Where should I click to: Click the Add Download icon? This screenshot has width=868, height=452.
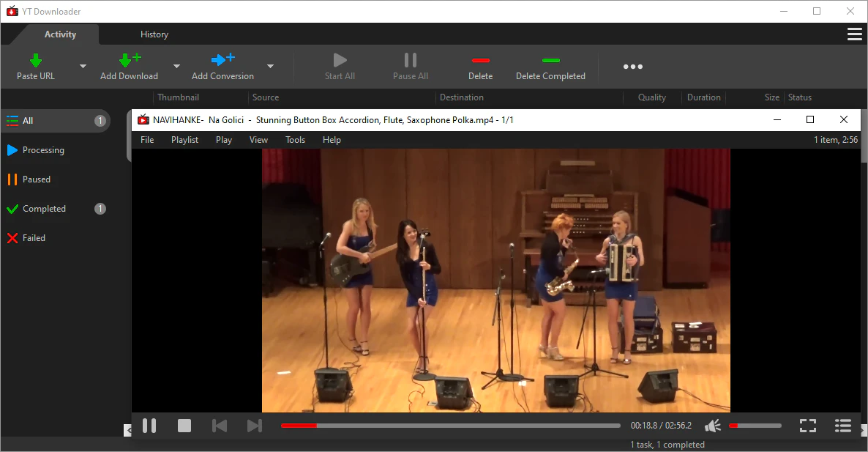click(x=130, y=60)
